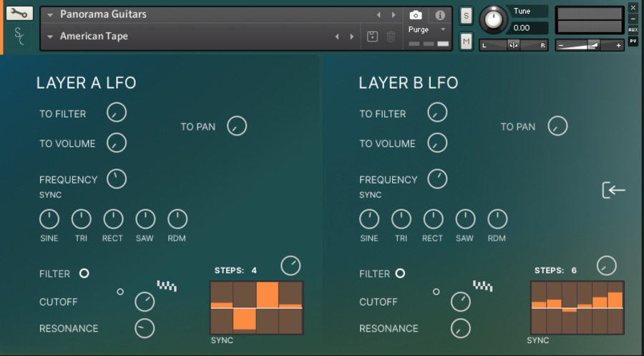Click SYNC under Layer A Frequency
This screenshot has height=356, width=644.
click(x=50, y=195)
